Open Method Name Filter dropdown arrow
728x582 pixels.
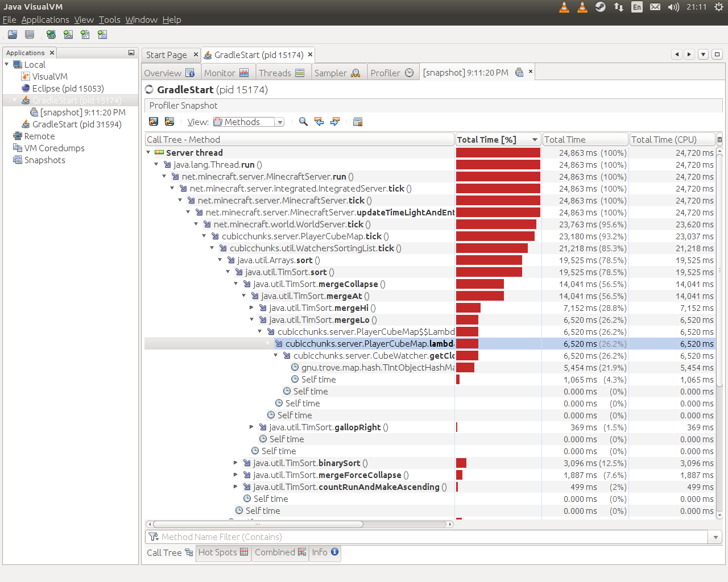point(715,537)
